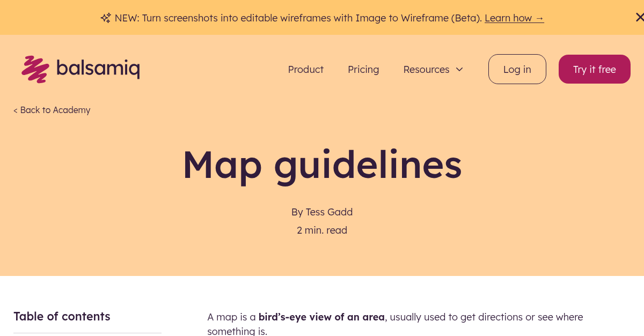This screenshot has width=644, height=336.
Task: Click the "2 min. read" label
Action: coord(322,230)
